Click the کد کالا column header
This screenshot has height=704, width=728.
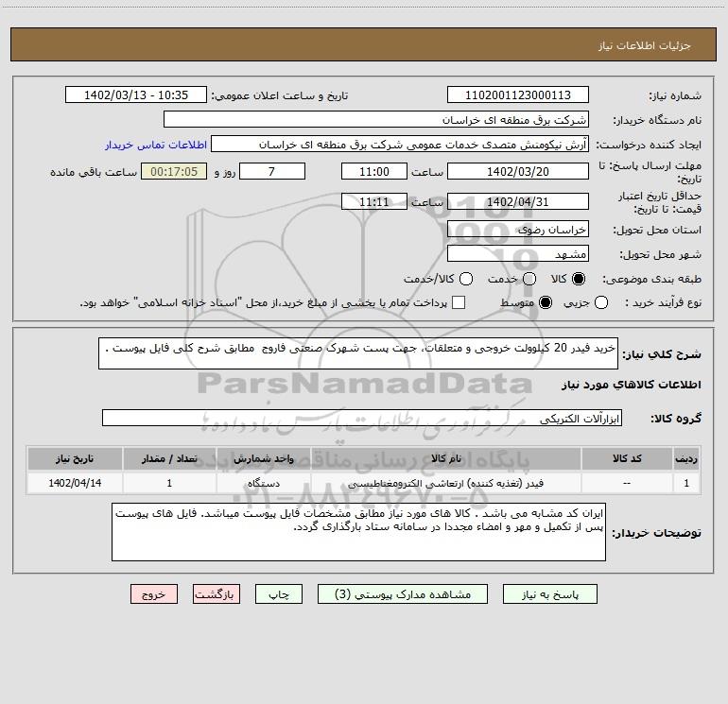point(627,458)
